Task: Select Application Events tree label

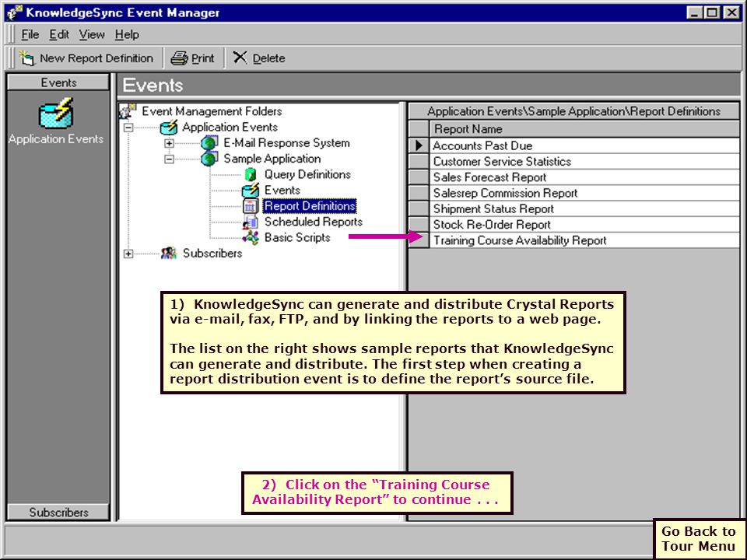Action: [x=230, y=127]
